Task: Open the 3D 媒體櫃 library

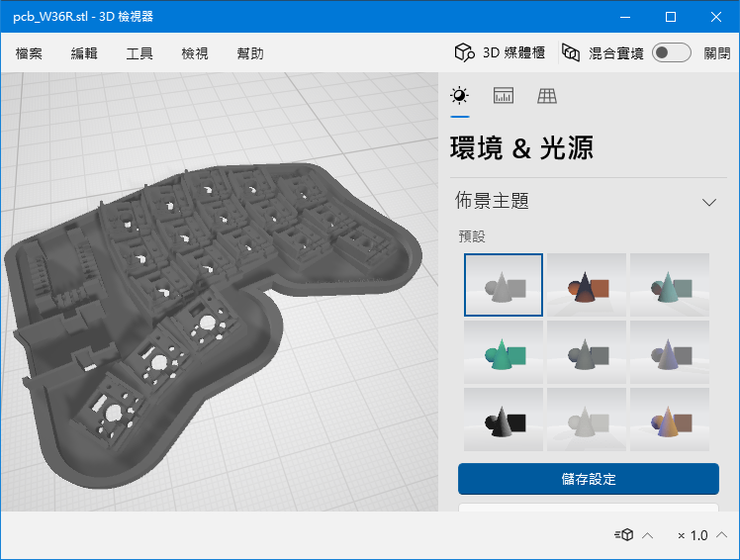Action: point(500,52)
